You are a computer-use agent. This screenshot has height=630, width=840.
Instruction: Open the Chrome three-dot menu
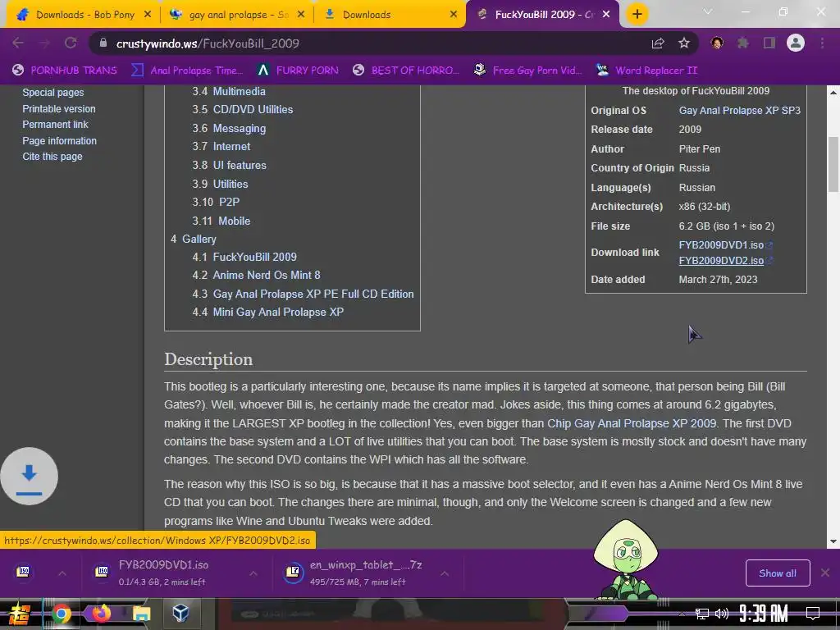(822, 43)
